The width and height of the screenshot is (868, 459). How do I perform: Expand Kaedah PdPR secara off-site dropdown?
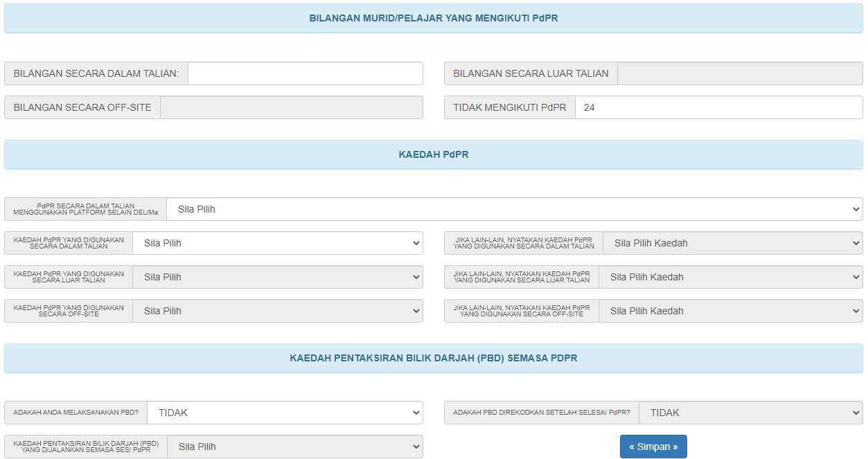(277, 311)
